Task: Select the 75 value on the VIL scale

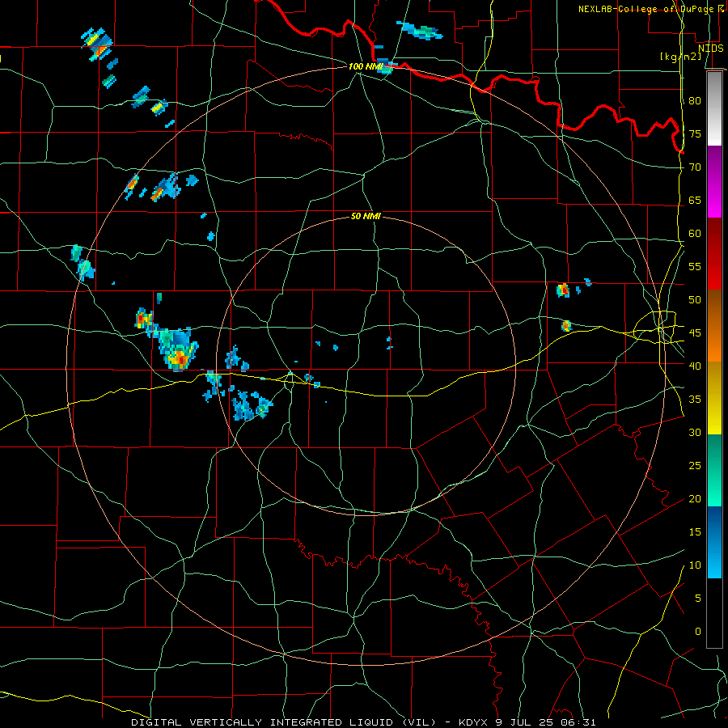Action: coord(695,133)
